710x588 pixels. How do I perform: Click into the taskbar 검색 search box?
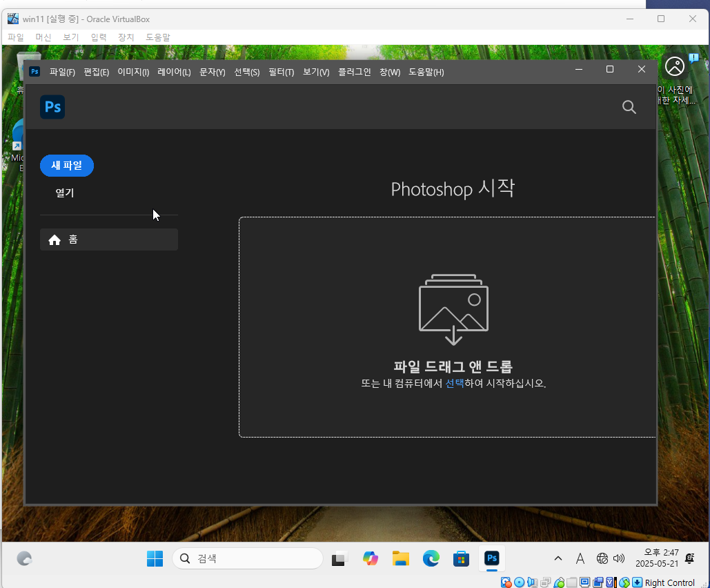click(248, 558)
